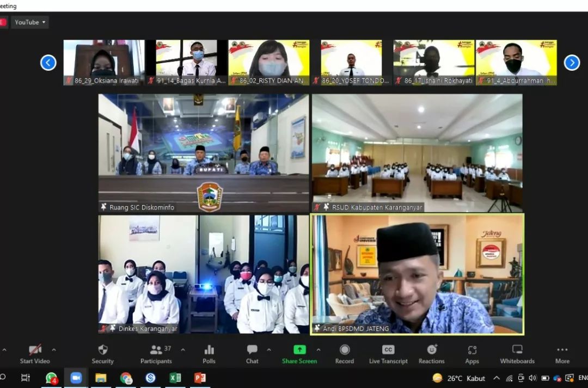Open the YouTube live stream dropdown

click(x=30, y=22)
